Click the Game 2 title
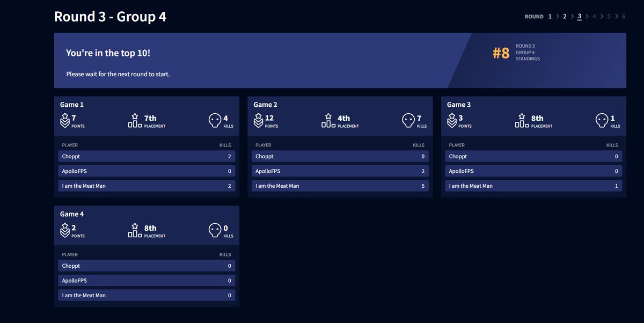The image size is (644, 323). coord(266,105)
